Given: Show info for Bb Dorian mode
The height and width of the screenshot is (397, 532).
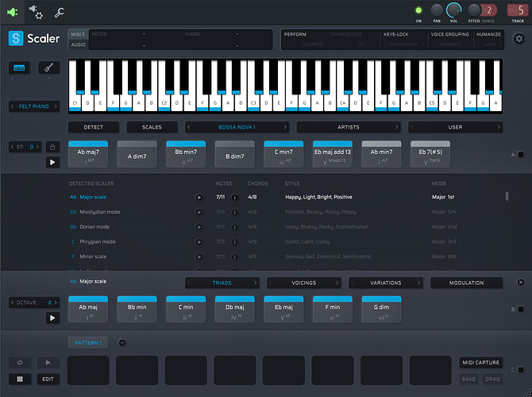Looking at the screenshot, I should tap(234, 227).
